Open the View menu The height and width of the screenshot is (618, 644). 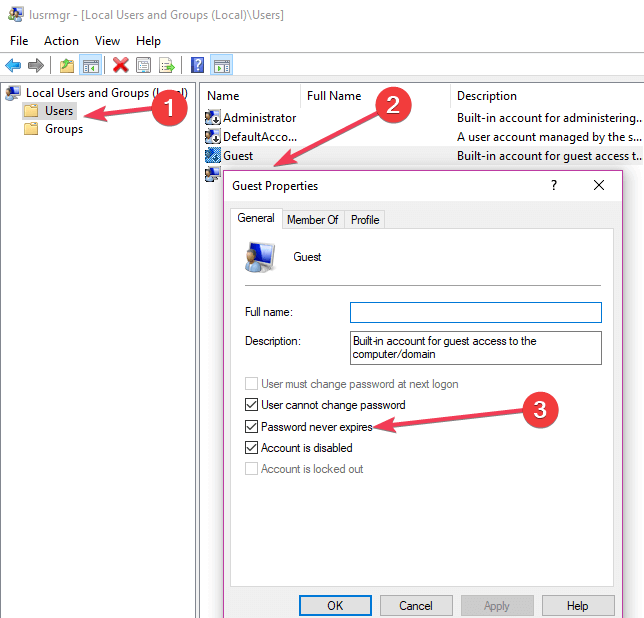pyautogui.click(x=107, y=41)
